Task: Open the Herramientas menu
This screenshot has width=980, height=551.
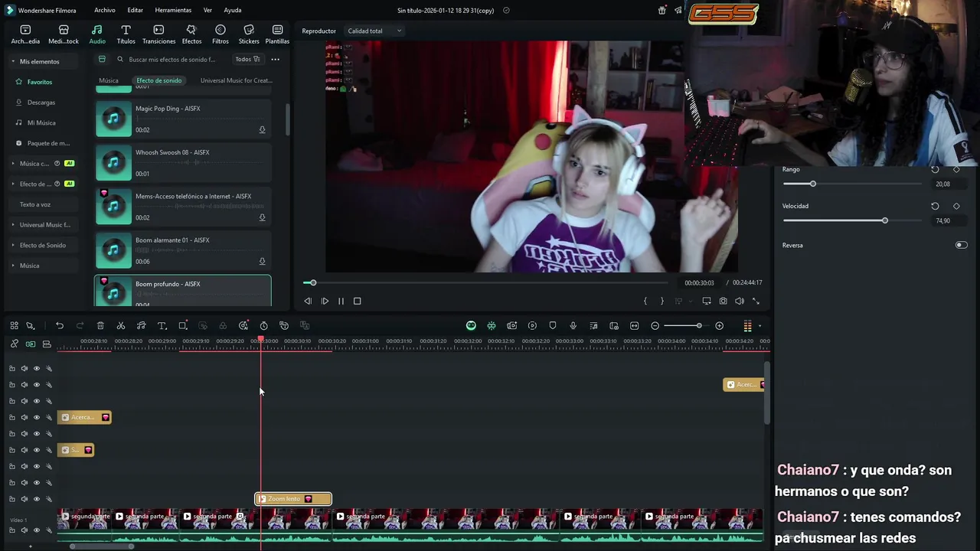Action: 173,11
